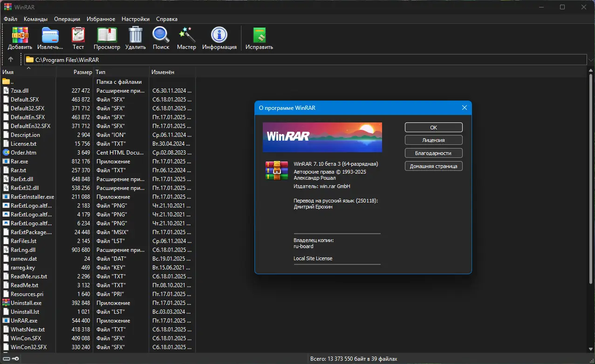The width and height of the screenshot is (595, 364).
Task: Sort by the Имя column header
Action: pyautogui.click(x=28, y=72)
